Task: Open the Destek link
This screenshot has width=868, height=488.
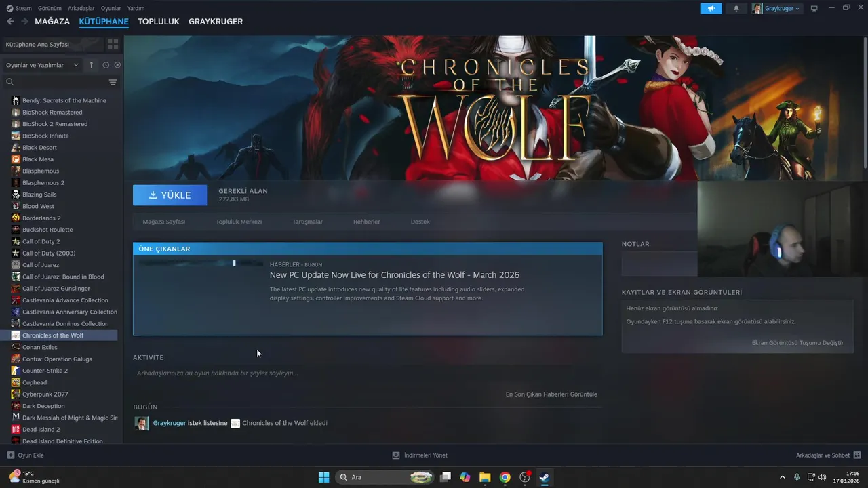Action: [x=420, y=222]
